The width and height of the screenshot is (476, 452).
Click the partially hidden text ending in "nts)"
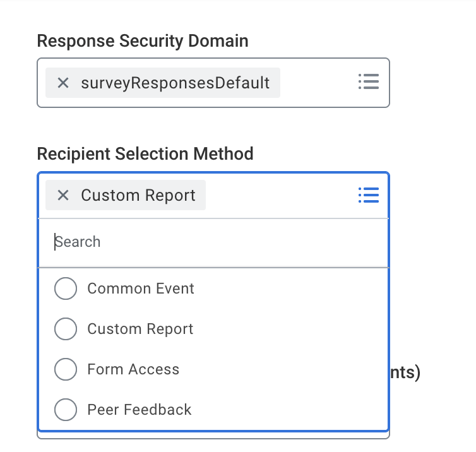pos(405,372)
